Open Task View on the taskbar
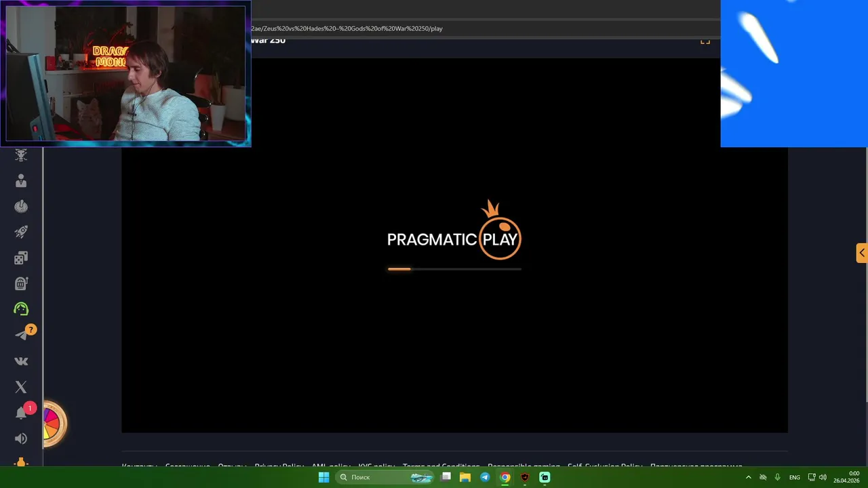This screenshot has height=488, width=868. pos(446,477)
